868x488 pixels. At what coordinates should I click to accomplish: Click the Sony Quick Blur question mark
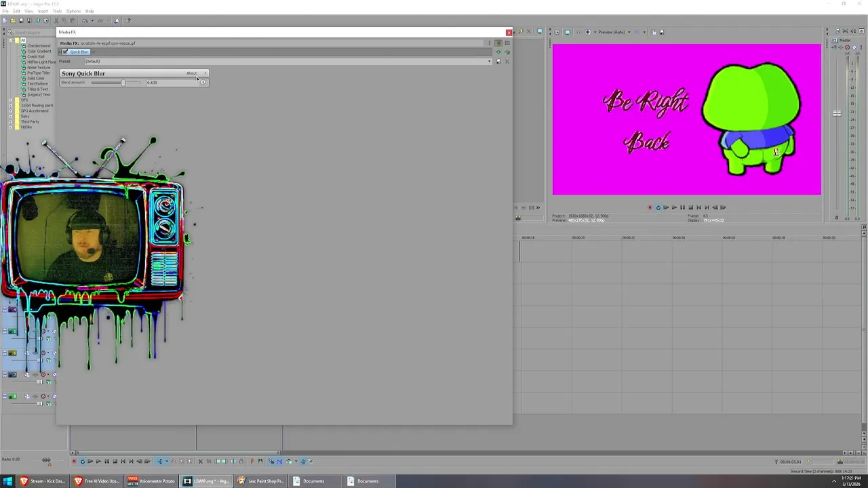pyautogui.click(x=205, y=73)
